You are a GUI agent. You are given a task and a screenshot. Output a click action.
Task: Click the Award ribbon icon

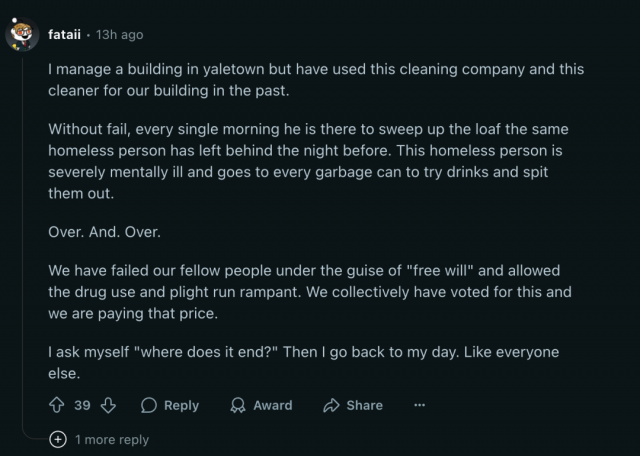point(238,405)
